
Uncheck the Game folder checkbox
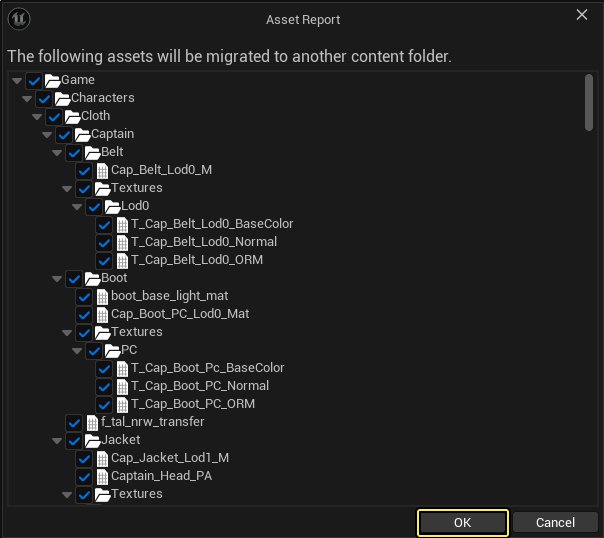[34, 80]
